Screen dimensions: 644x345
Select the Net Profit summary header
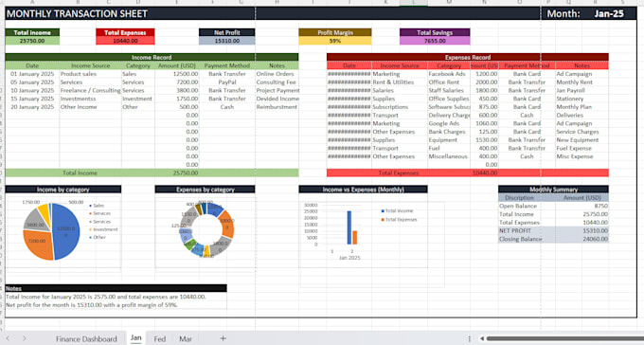tap(227, 32)
